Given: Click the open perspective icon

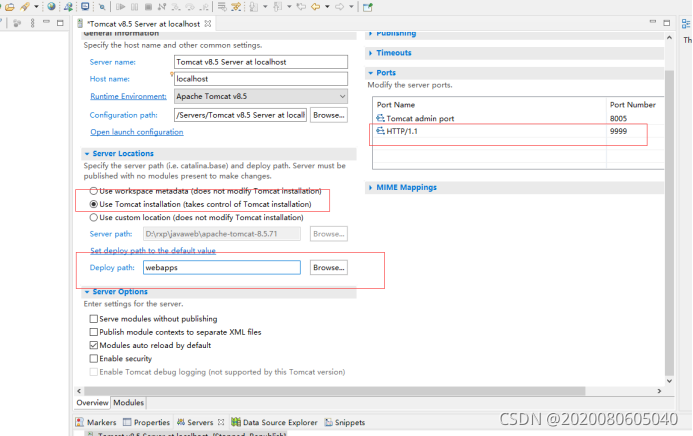Looking at the screenshot, I should (368, 7).
